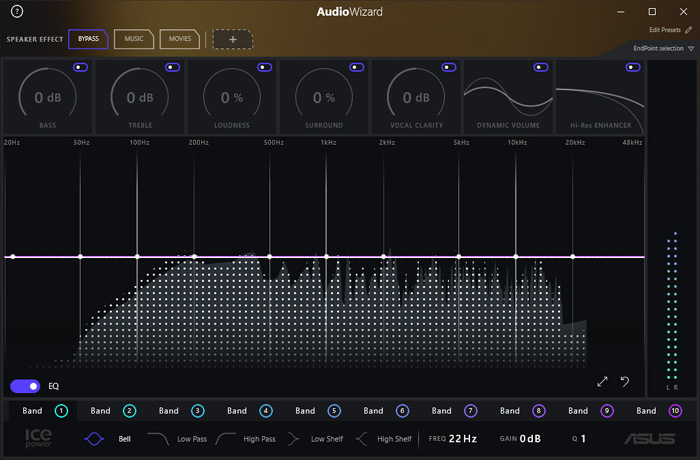
Task: Choose the High Pass filter icon
Action: point(225,439)
